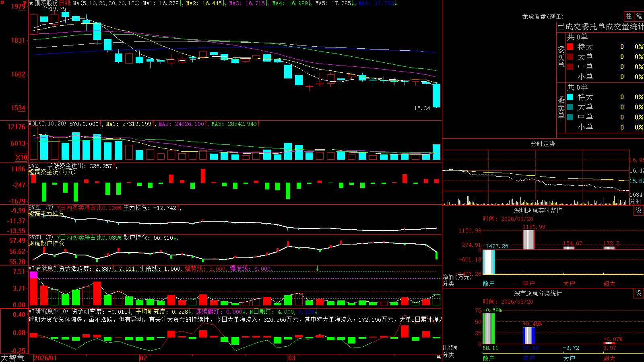Click the 3.97 超大 percentage value
Screen dimensions: 644x362
[x=610, y=348]
